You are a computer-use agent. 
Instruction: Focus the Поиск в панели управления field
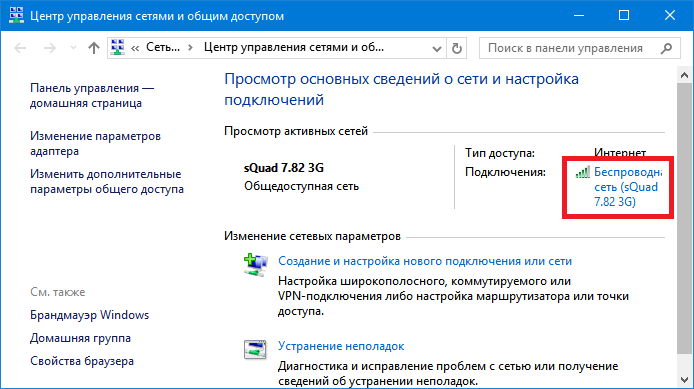tap(579, 48)
